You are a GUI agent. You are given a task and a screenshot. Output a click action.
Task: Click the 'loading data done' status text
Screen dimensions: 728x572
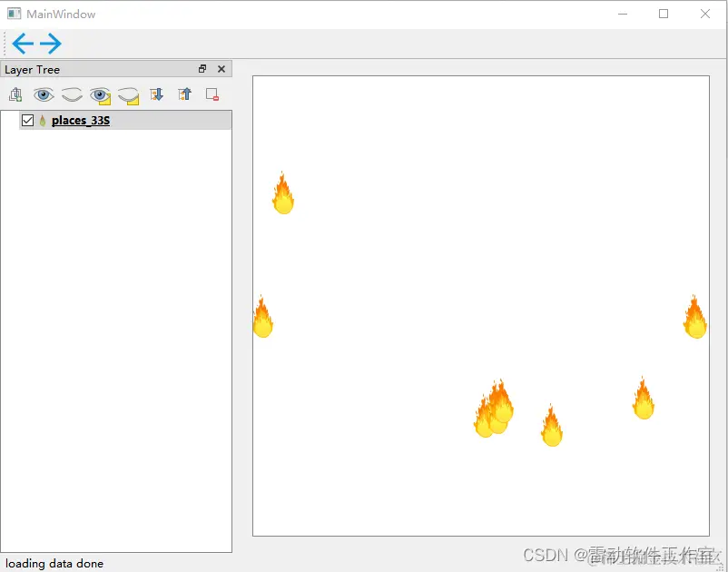click(54, 563)
